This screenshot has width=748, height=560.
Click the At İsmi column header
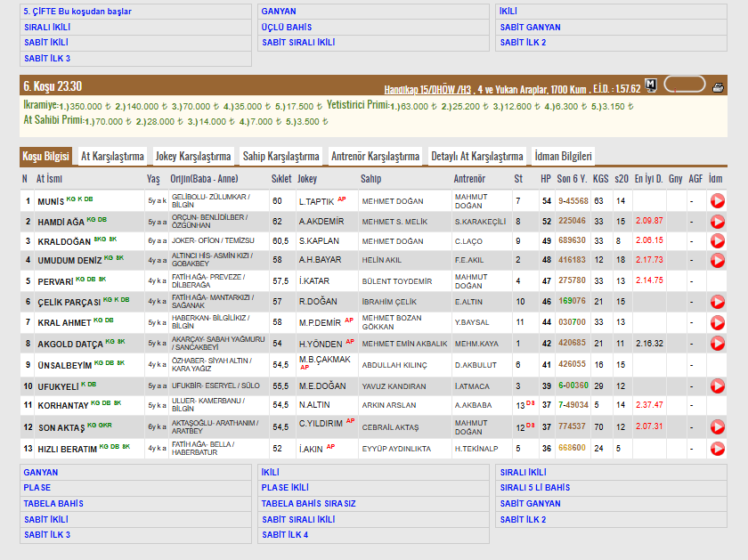[x=49, y=179]
